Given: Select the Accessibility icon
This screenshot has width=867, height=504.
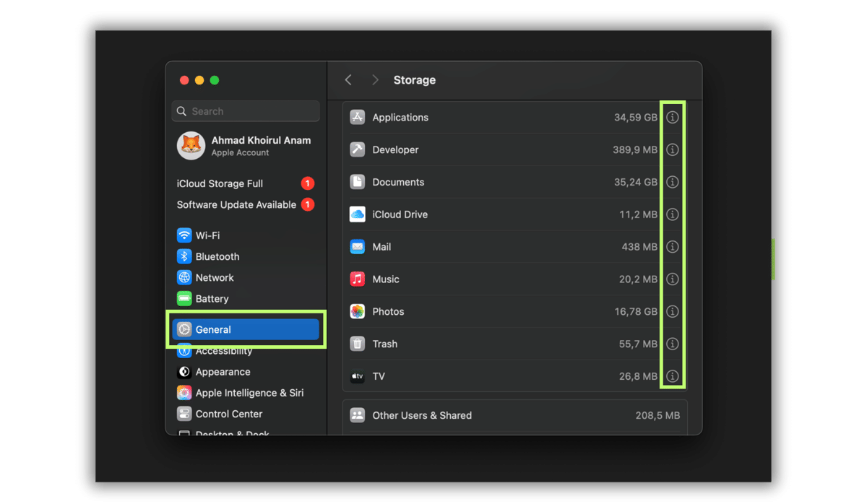Looking at the screenshot, I should (184, 350).
